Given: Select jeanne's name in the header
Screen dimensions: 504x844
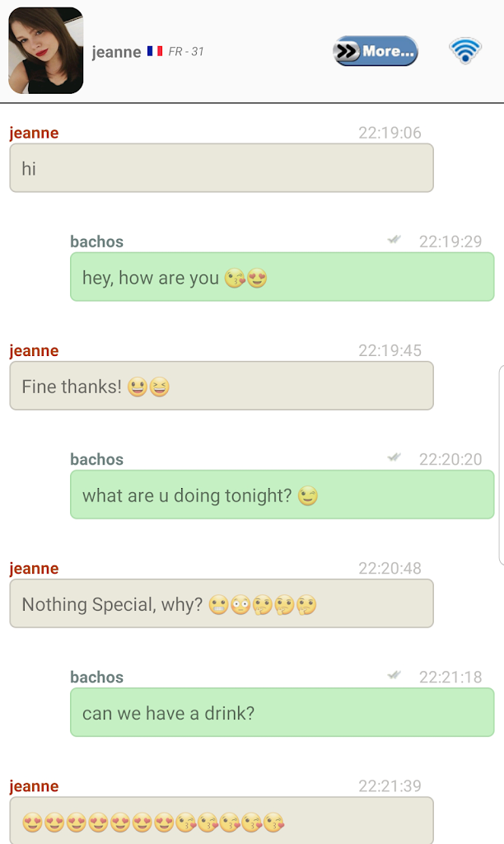Looking at the screenshot, I should pos(116,52).
